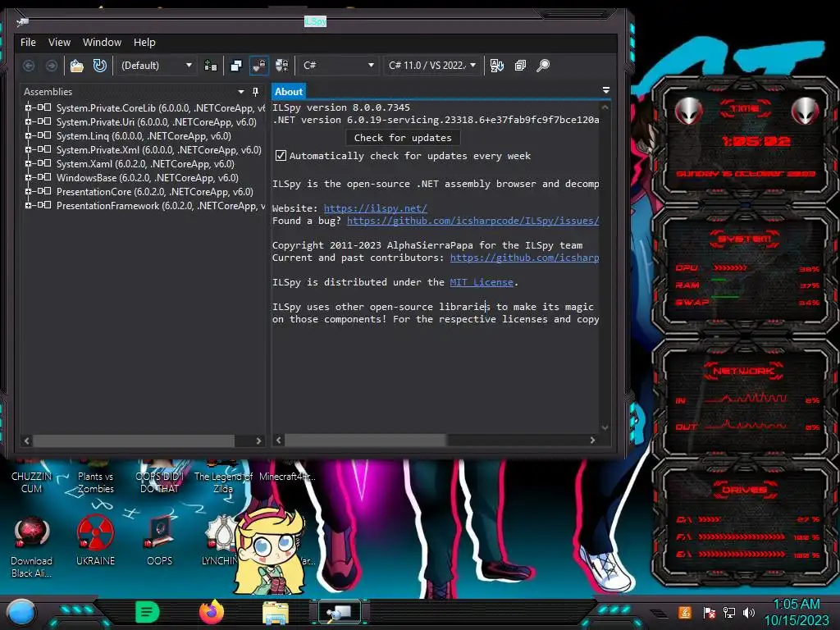The width and height of the screenshot is (840, 630).
Task: Open the ILSpy GitHub issues link
Action: point(472,221)
